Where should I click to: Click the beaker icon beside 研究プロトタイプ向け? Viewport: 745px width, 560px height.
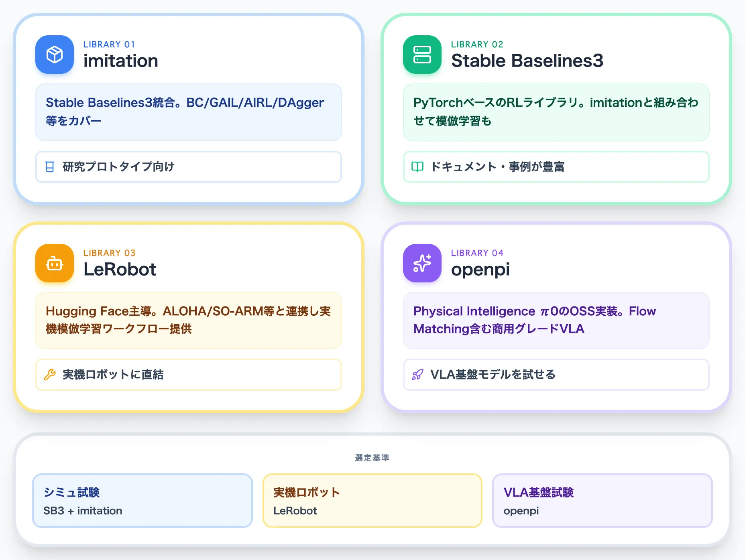click(x=50, y=167)
